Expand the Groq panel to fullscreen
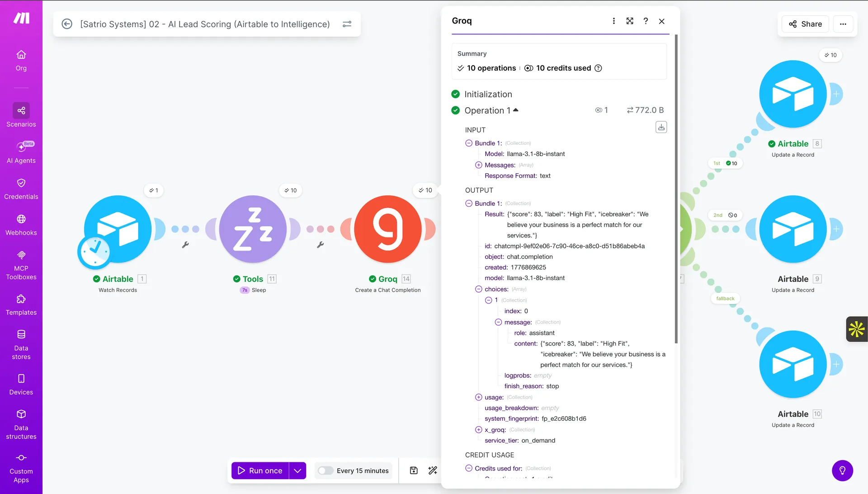The height and width of the screenshot is (494, 868). 630,21
